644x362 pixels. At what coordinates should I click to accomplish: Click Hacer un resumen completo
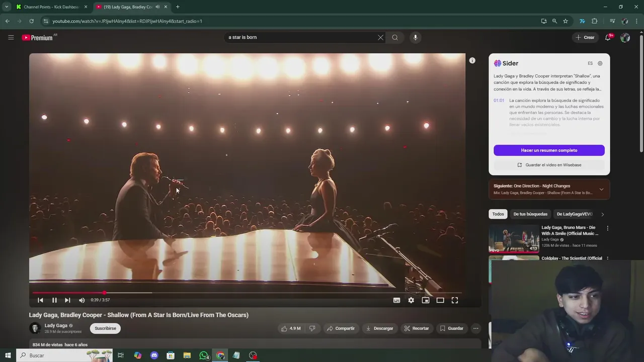[549, 150]
